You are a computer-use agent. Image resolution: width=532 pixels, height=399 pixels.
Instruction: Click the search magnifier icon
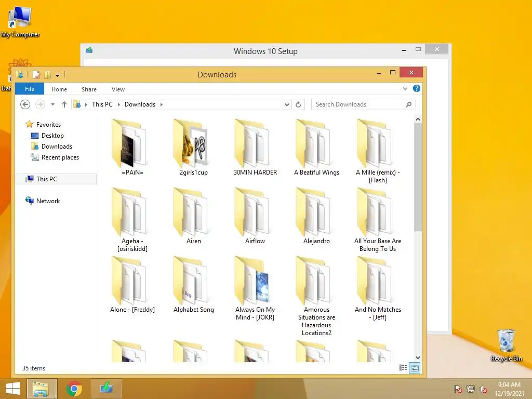[409, 104]
